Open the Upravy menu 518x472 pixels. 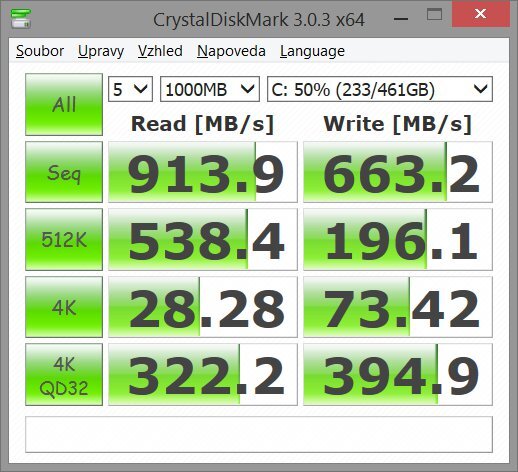(x=101, y=52)
